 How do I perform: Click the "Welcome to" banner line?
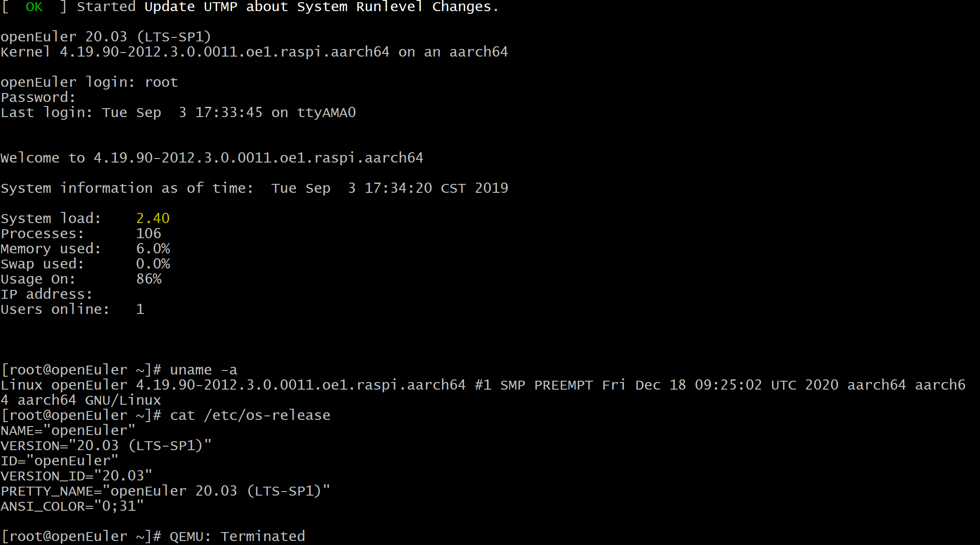[x=212, y=158]
